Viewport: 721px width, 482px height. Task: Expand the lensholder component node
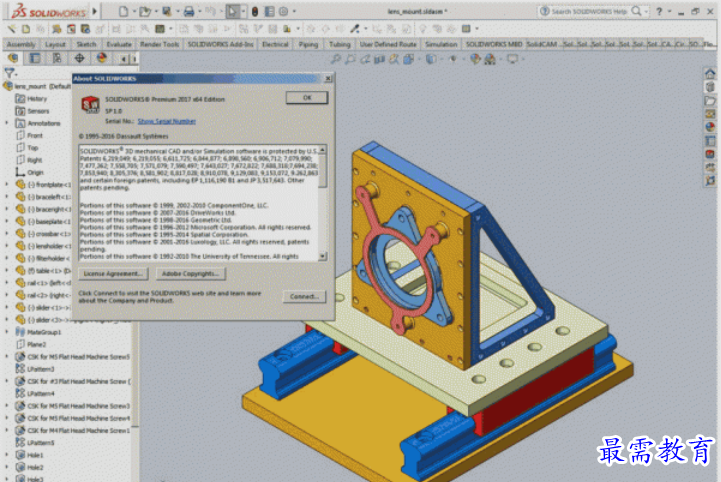tap(7, 246)
